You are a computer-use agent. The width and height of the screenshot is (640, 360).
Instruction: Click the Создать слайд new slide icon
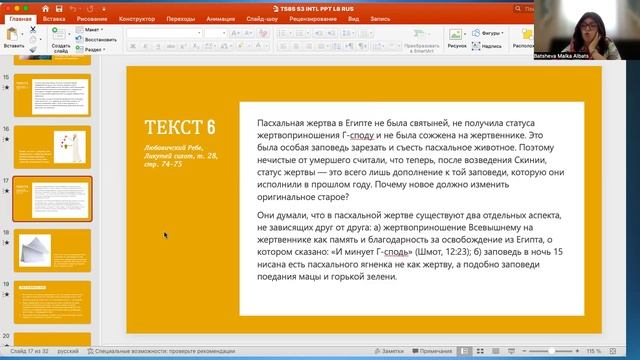pyautogui.click(x=58, y=34)
